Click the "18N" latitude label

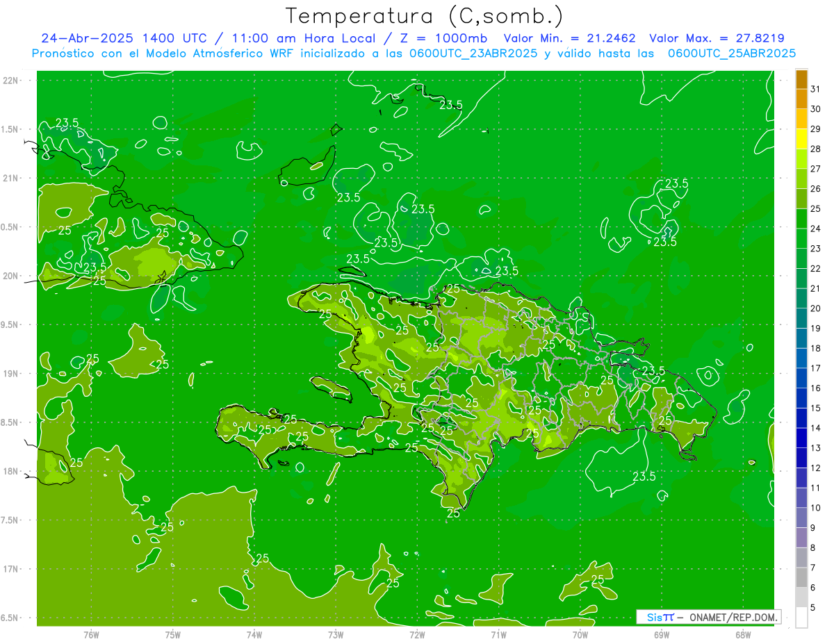(x=11, y=471)
